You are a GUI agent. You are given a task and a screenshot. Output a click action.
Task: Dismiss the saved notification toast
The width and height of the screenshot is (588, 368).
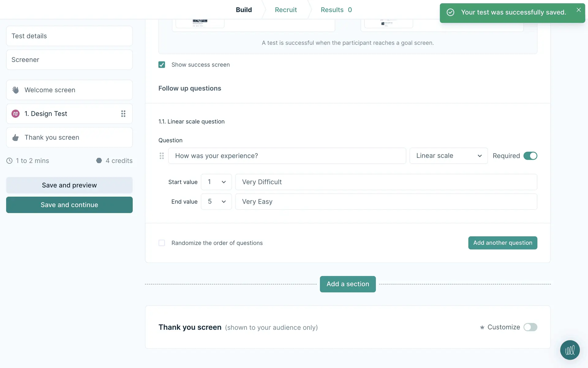pyautogui.click(x=579, y=10)
